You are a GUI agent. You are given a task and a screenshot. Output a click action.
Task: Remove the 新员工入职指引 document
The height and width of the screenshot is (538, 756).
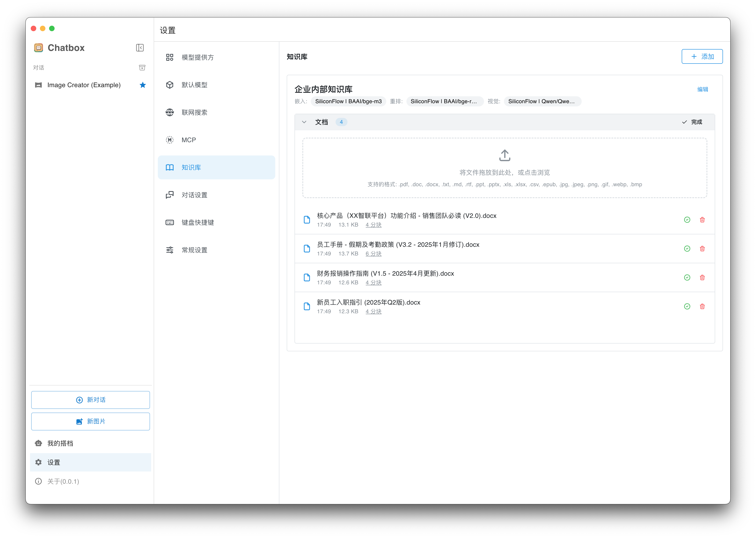click(702, 306)
